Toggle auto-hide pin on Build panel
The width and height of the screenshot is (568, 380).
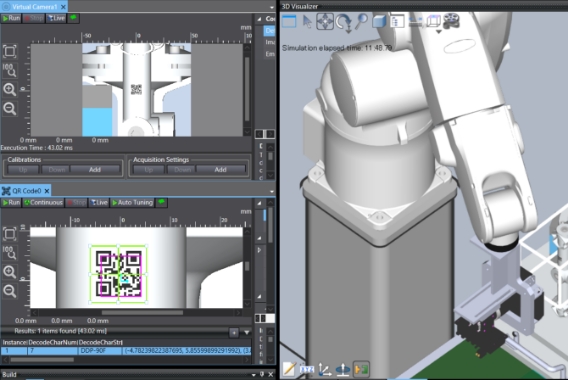[262, 374]
